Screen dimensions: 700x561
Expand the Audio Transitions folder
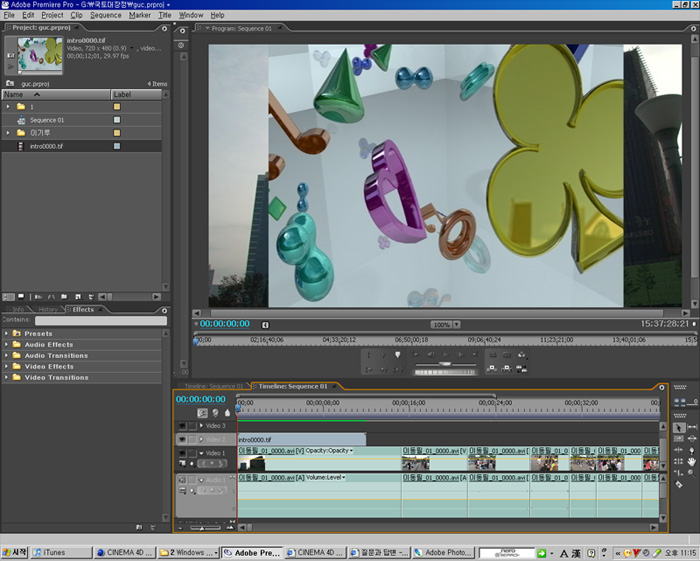click(6, 355)
